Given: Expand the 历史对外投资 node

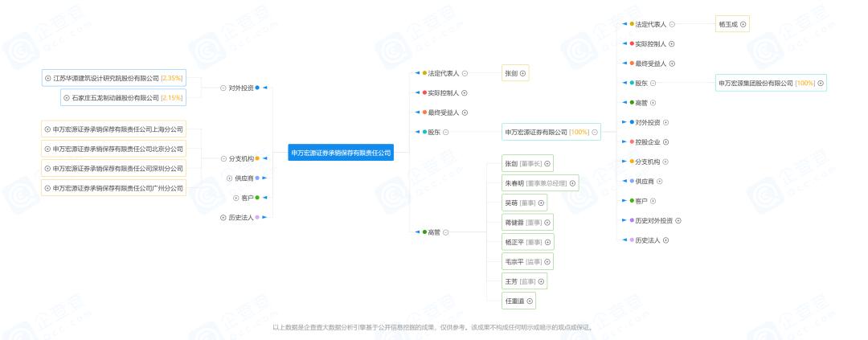Looking at the screenshot, I should point(678,220).
